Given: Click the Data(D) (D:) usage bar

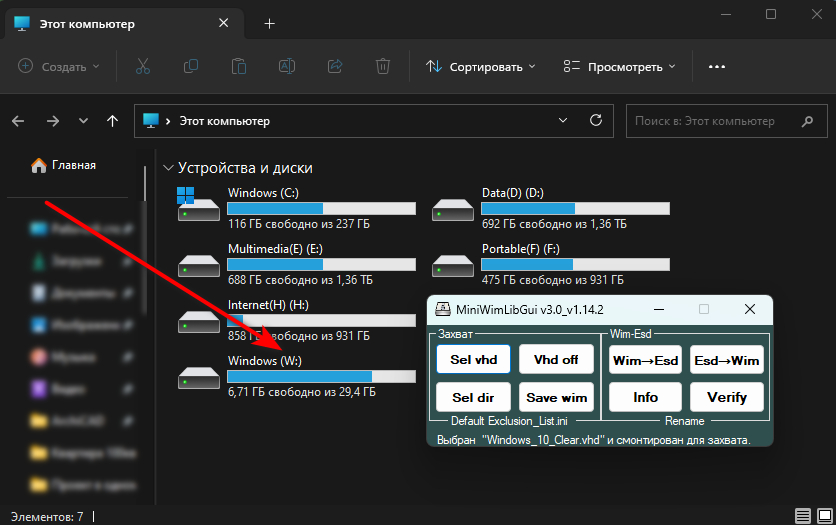Looking at the screenshot, I should point(575,208).
